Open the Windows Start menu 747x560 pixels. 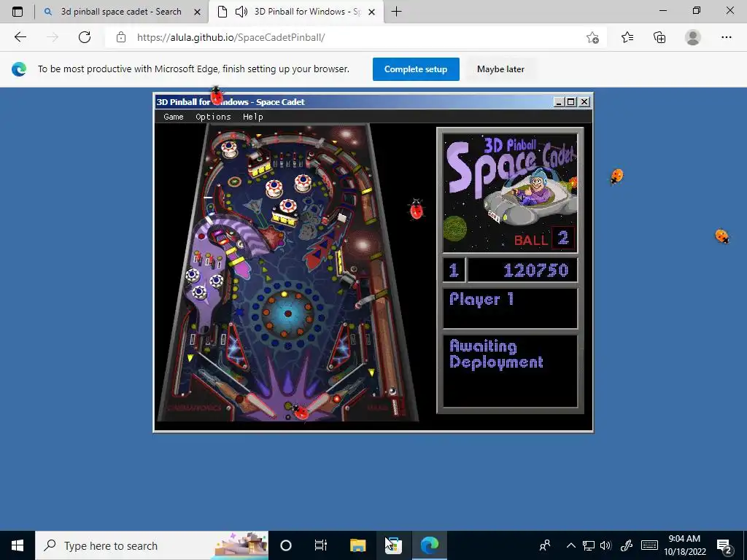(x=18, y=545)
